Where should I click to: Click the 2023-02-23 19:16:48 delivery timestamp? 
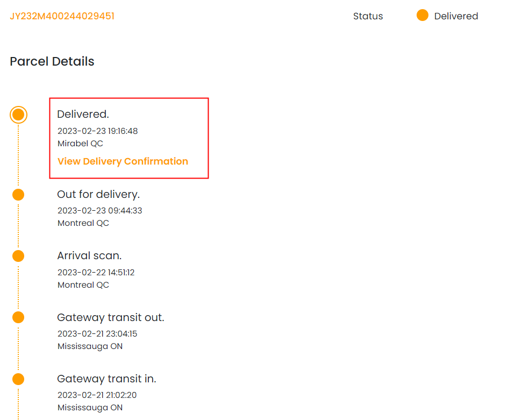(x=97, y=131)
